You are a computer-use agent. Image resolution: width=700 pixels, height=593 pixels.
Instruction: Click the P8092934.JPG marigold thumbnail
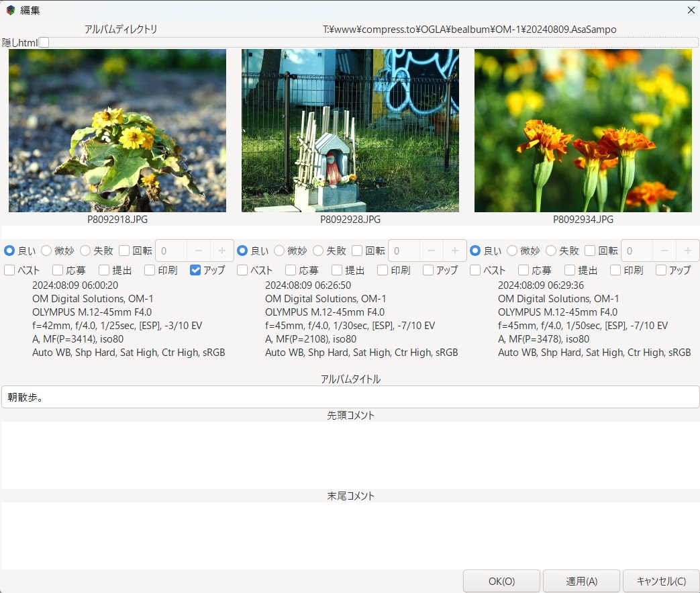[583, 130]
